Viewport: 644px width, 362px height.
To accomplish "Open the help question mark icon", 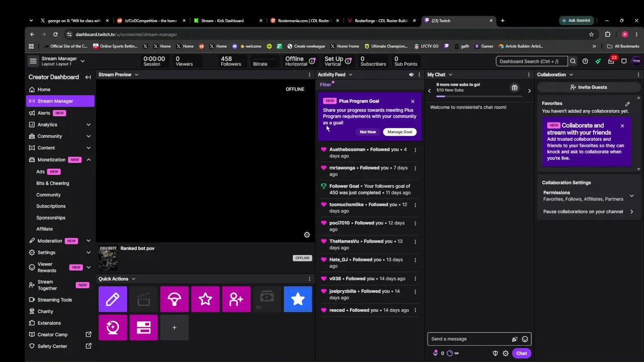I will click(x=585, y=61).
